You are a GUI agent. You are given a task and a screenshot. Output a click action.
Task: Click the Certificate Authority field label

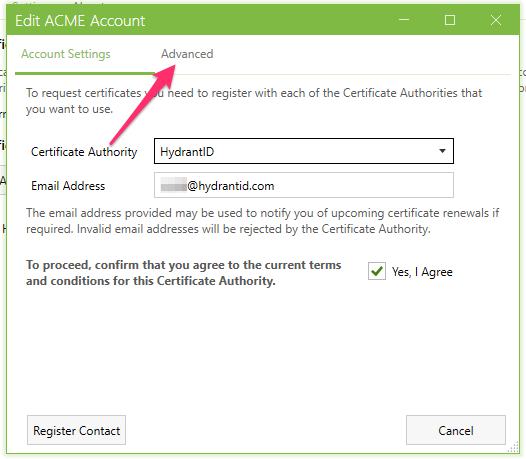point(84,152)
